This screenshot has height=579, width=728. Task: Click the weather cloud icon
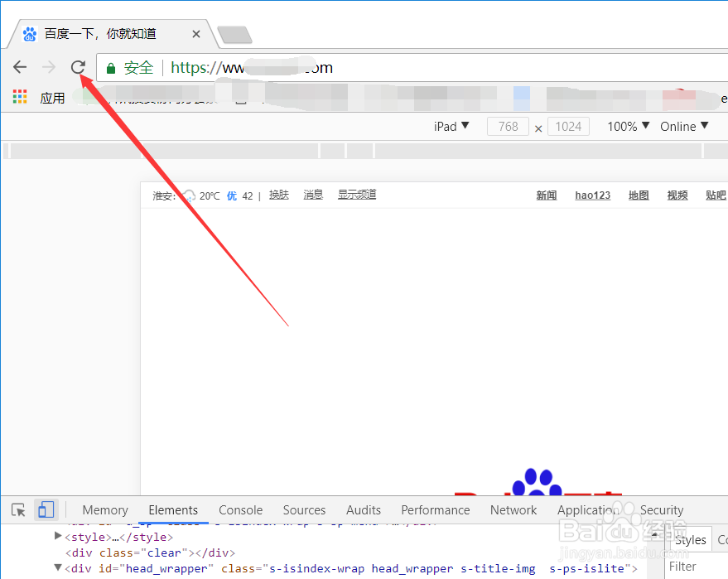pos(189,195)
